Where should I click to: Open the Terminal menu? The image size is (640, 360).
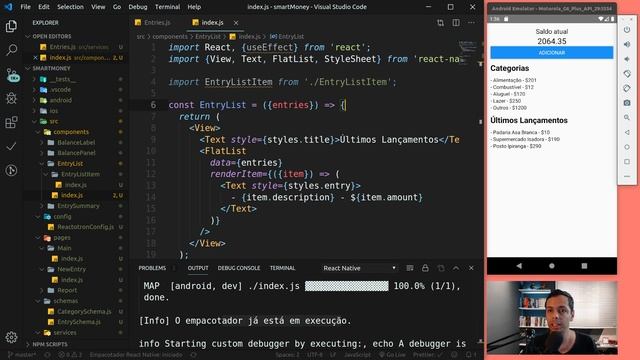pos(167,7)
